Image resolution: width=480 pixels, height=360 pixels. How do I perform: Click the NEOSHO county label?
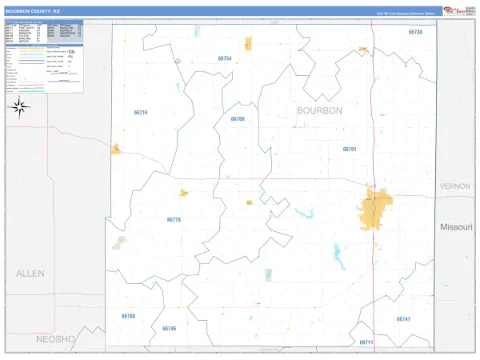[55, 339]
